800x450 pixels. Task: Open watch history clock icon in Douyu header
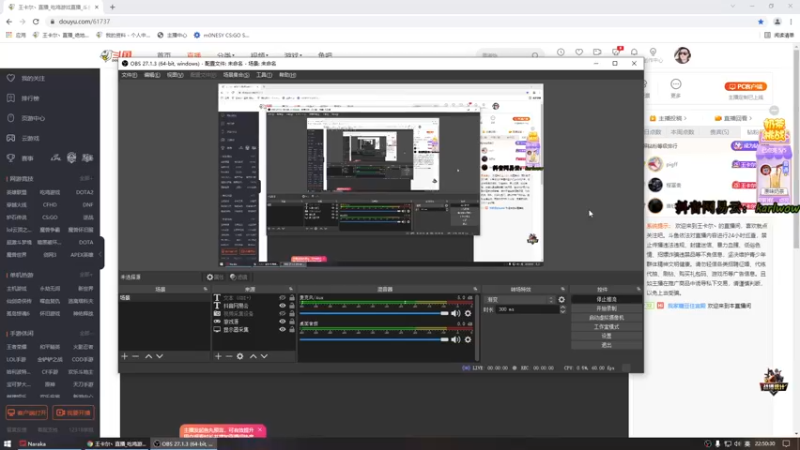point(561,52)
